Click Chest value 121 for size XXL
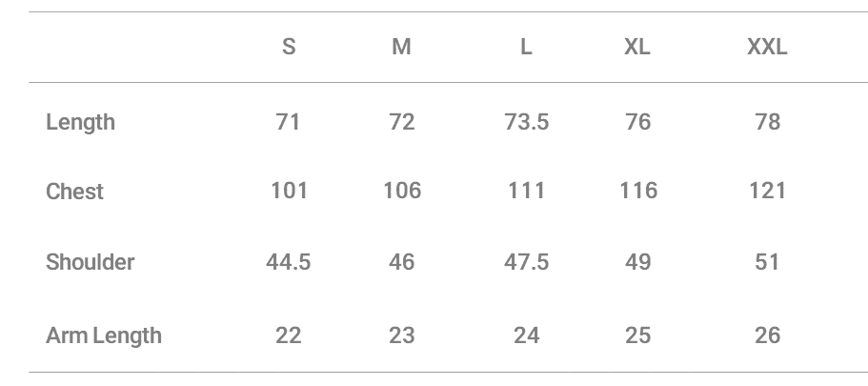Viewport: 868px width, 386px height. pyautogui.click(x=767, y=191)
